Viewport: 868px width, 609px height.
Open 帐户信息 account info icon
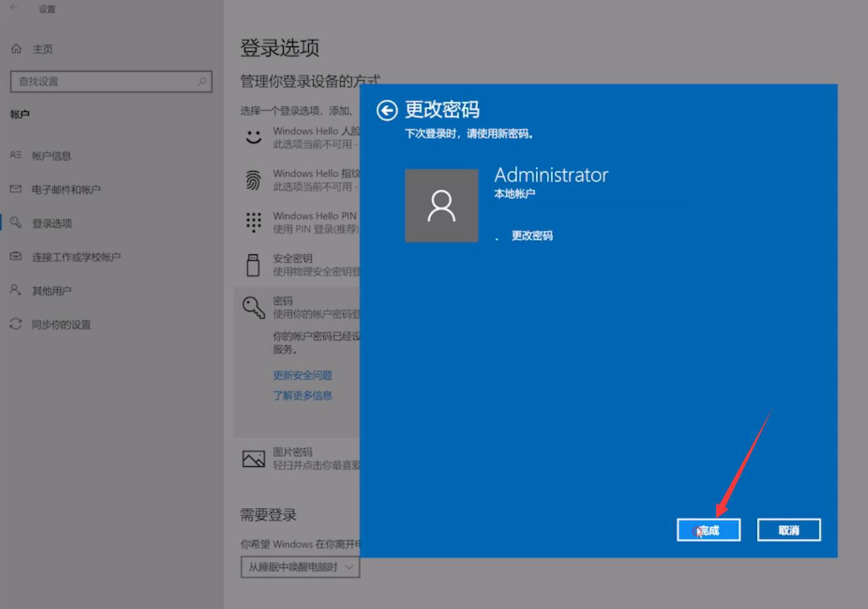coord(16,155)
